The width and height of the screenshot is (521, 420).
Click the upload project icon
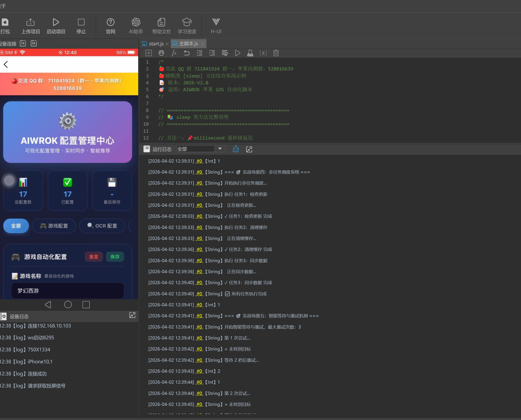pos(30,22)
